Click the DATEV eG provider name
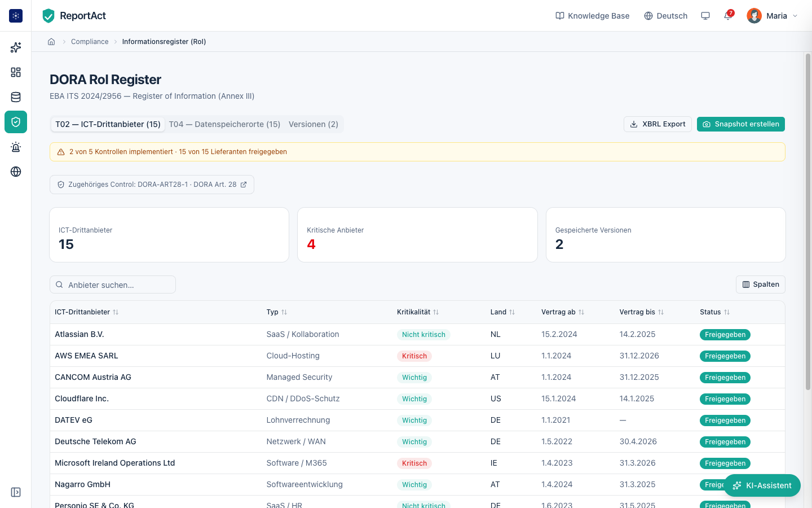This screenshot has width=812, height=508. click(x=73, y=420)
